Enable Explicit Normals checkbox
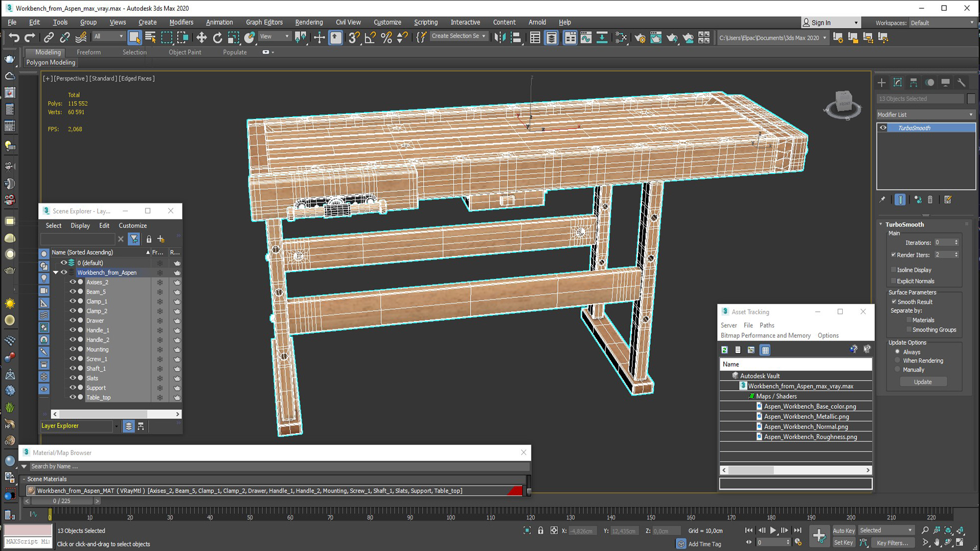This screenshot has width=980, height=551. (x=894, y=281)
